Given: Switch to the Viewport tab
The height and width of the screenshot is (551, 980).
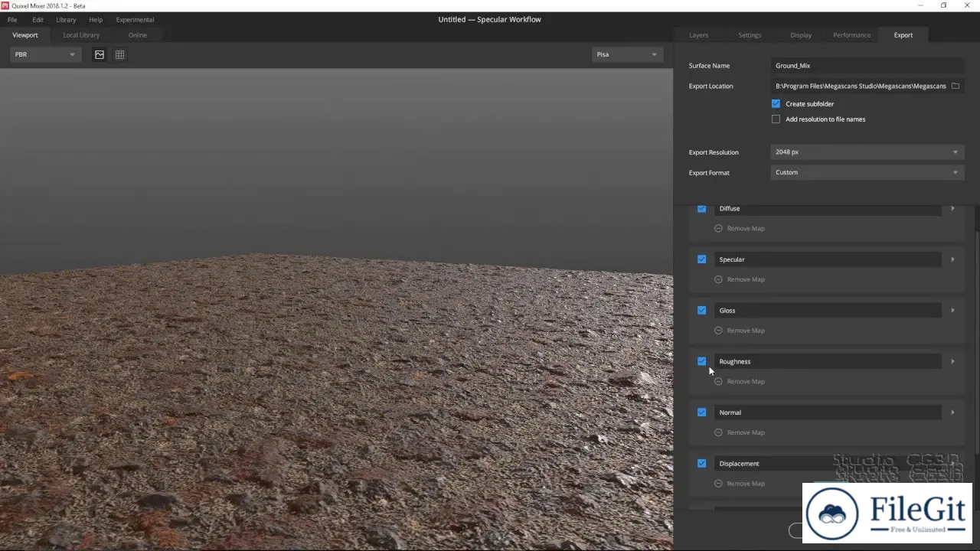Looking at the screenshot, I should [x=25, y=35].
